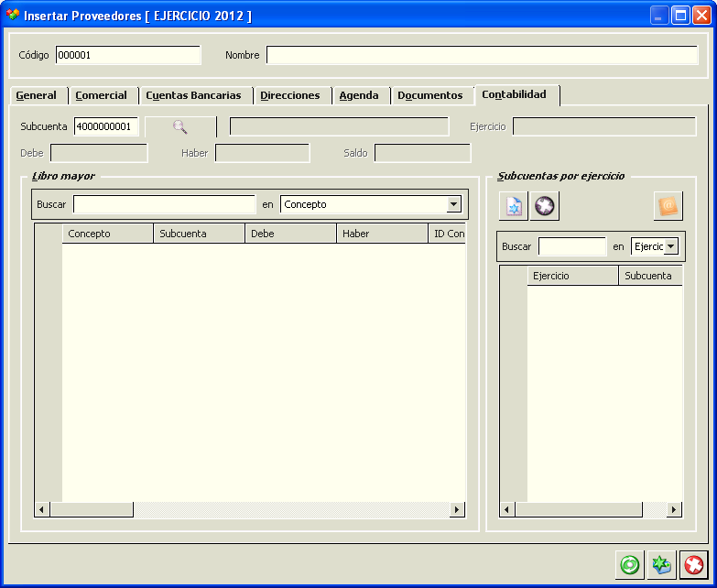The width and height of the screenshot is (717, 588).
Task: Click the Concepto column header
Action: click(x=107, y=234)
